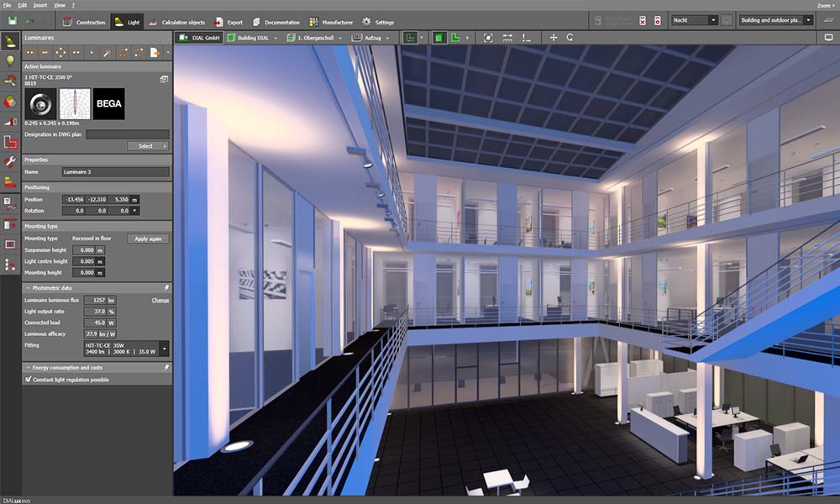Select the circular luminaire arrangement icon
840x504 pixels.
click(x=60, y=52)
